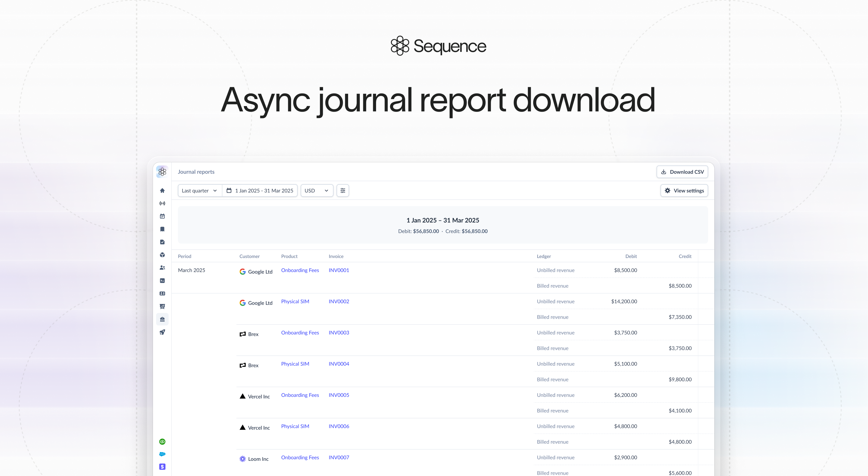868x476 pixels.
Task: Open the broadcast signal sidebar icon
Action: (162, 203)
